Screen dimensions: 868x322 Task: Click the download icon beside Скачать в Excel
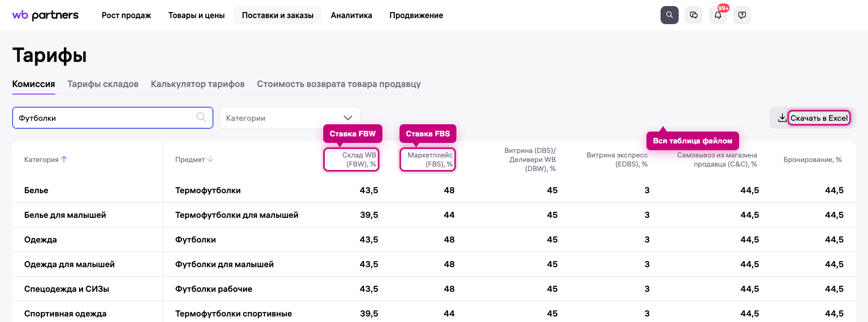[782, 118]
